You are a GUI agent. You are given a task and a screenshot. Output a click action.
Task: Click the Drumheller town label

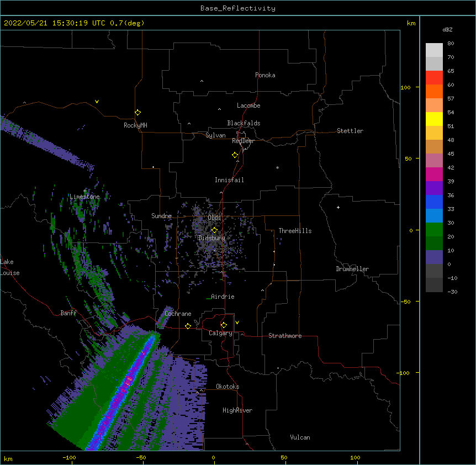point(352,269)
